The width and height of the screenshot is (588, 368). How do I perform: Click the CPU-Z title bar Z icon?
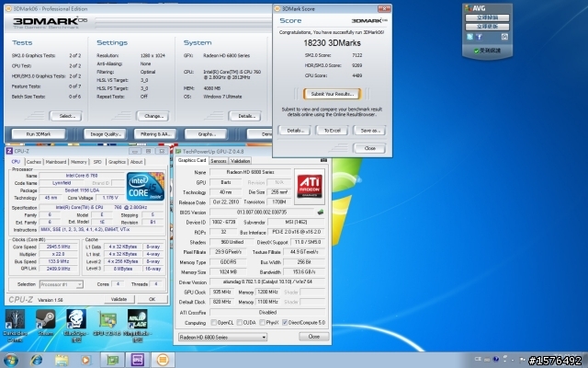coord(9,151)
